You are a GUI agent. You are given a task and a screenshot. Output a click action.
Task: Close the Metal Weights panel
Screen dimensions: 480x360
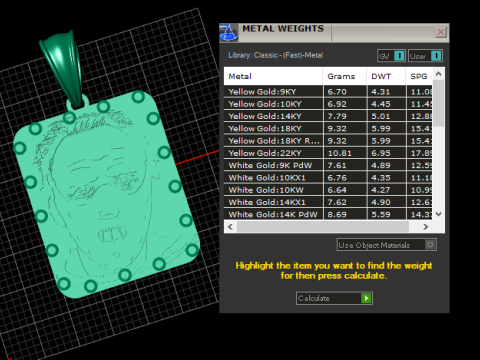tap(441, 32)
